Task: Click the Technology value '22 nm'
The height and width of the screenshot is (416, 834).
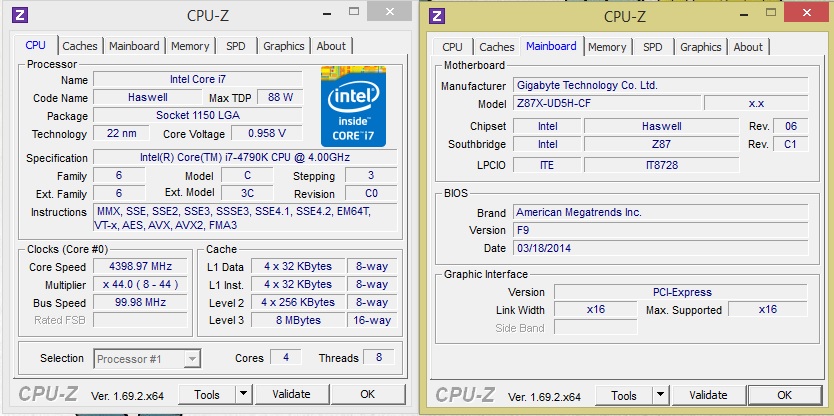Action: coord(121,134)
